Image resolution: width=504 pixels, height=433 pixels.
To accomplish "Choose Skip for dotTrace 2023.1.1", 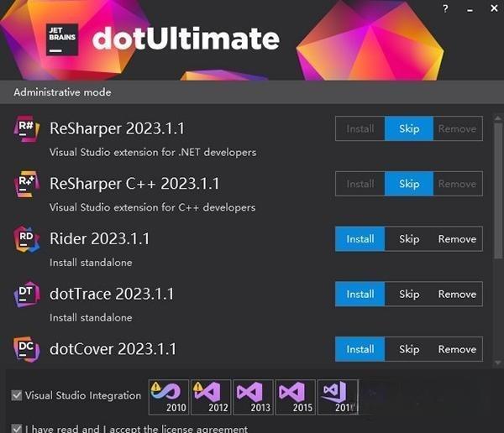I will [x=409, y=295].
